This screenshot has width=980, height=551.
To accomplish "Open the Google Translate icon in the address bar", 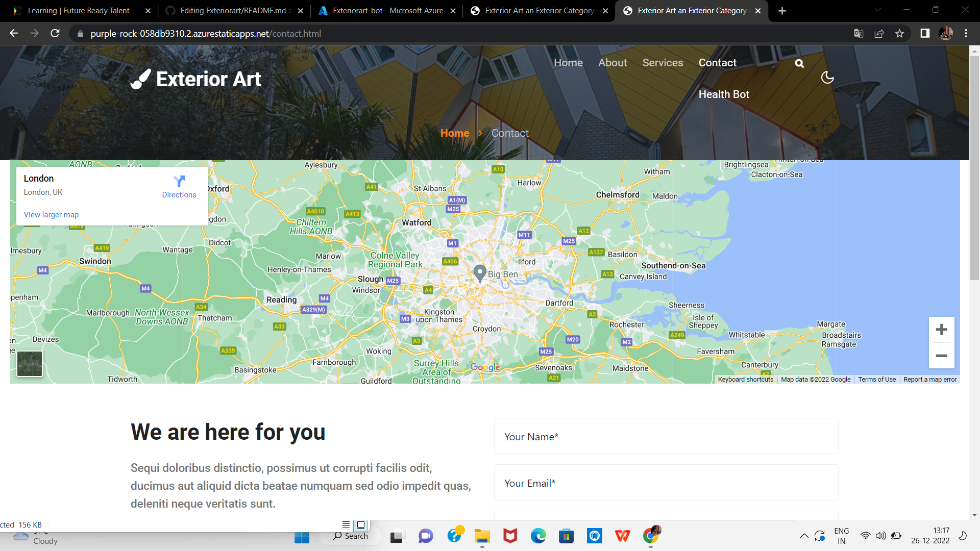I will pyautogui.click(x=859, y=34).
